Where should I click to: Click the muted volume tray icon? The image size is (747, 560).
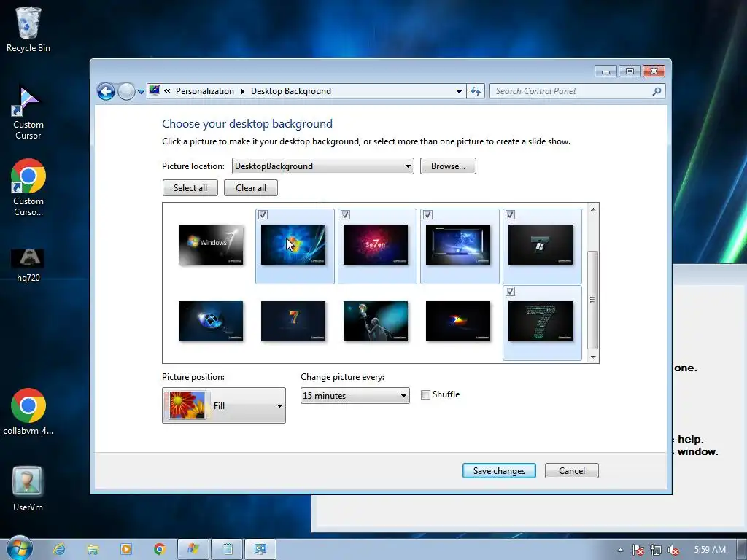tap(673, 550)
